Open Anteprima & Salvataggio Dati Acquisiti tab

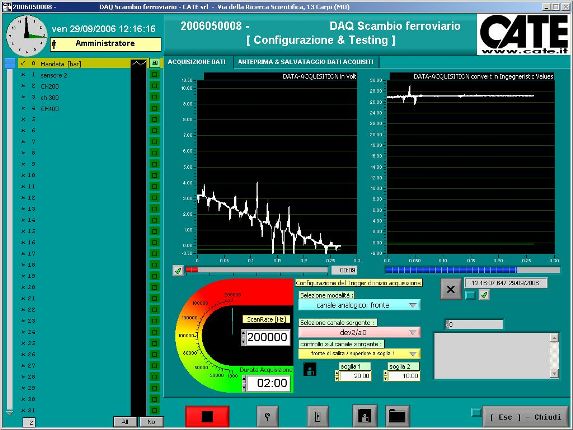click(306, 62)
